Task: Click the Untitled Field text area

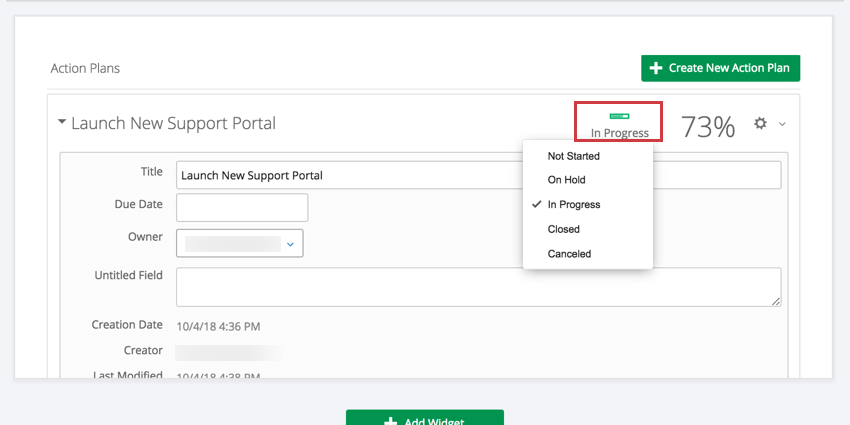Action: coord(479,287)
